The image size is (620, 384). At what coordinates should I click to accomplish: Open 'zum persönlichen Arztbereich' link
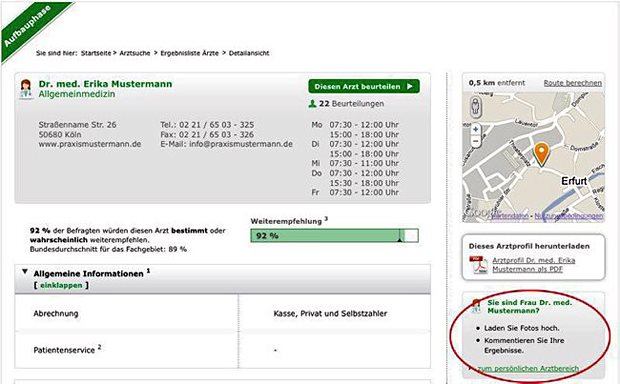(x=528, y=368)
